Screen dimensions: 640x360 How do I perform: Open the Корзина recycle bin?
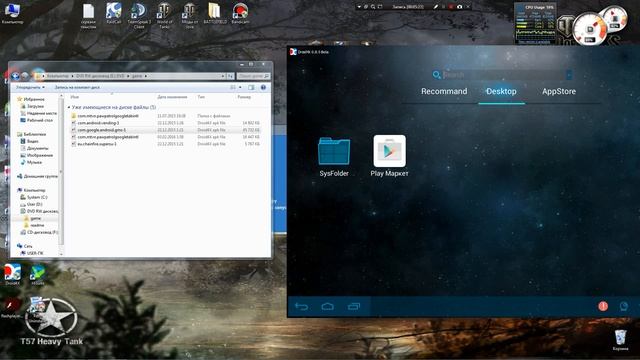tap(620, 340)
